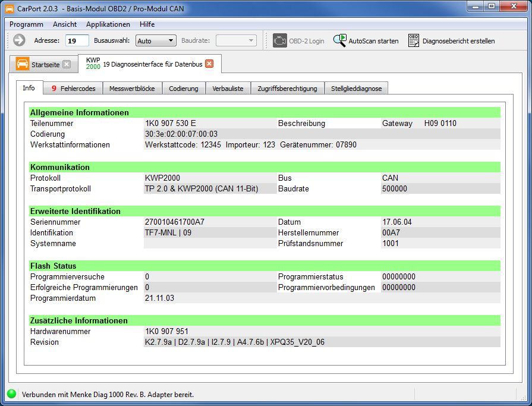Open the Busauswahl Auto dropdown

pos(156,40)
